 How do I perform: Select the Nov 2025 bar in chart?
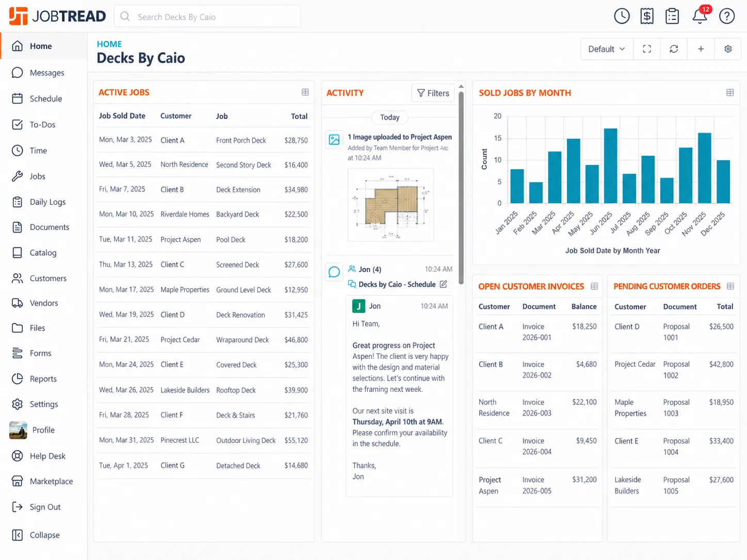tap(705, 168)
